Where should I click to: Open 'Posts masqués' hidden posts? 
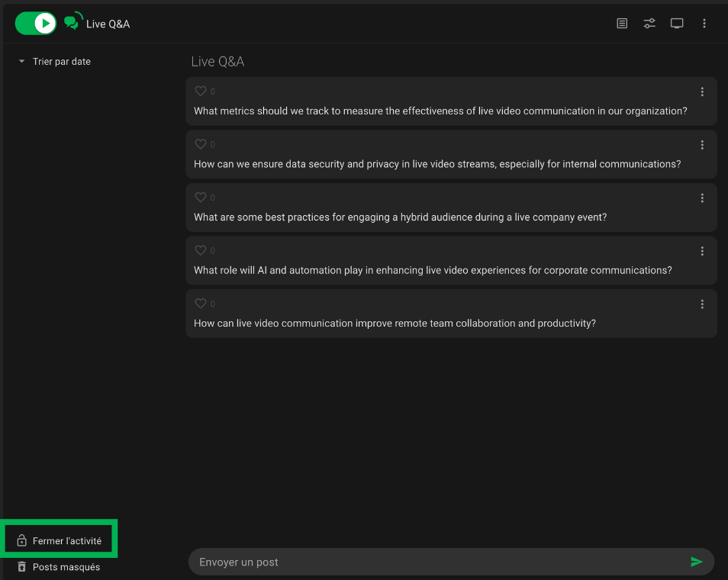pos(59,567)
